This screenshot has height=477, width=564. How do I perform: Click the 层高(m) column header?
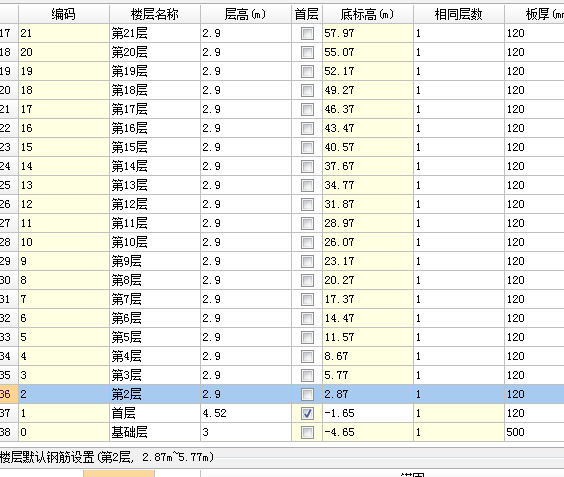tap(246, 14)
